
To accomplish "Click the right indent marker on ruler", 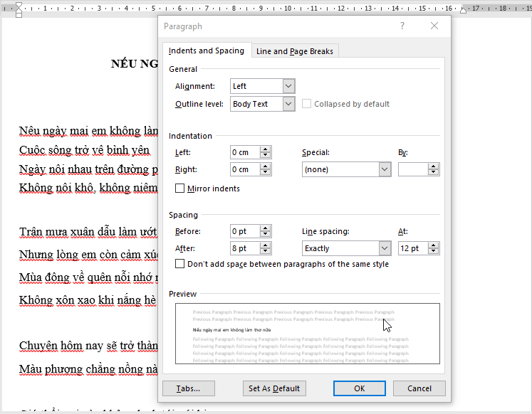I will 463,10.
